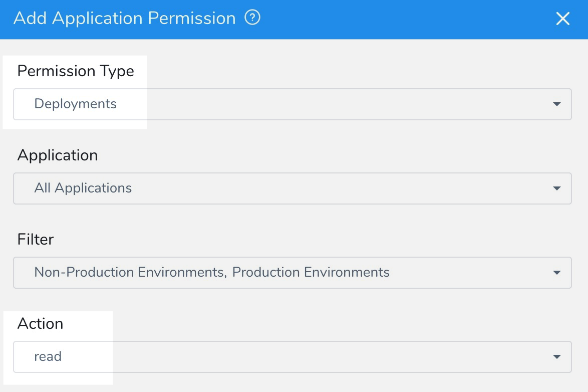Open the Filter environments combo box

tap(292, 273)
